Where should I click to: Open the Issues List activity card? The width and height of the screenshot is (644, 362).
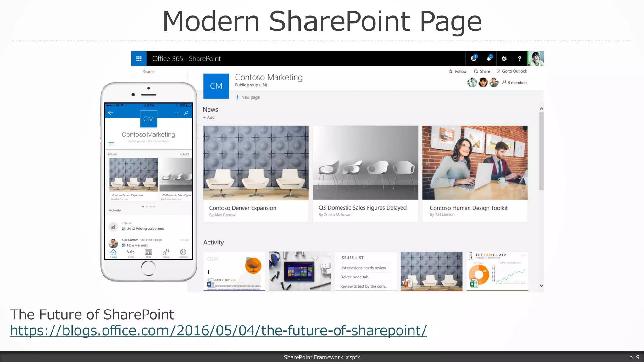(x=366, y=271)
